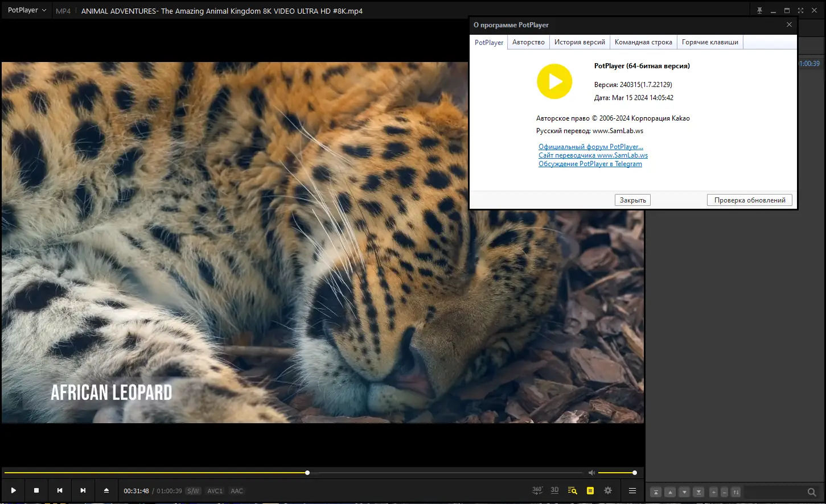Screen dimensions: 826x504
Task: Open the control panel gear icon
Action: [608, 490]
